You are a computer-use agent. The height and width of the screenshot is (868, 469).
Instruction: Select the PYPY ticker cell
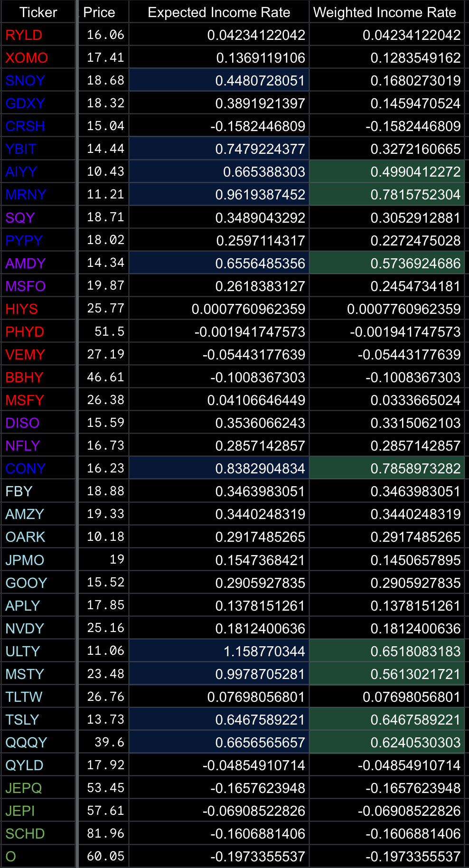[x=38, y=240]
